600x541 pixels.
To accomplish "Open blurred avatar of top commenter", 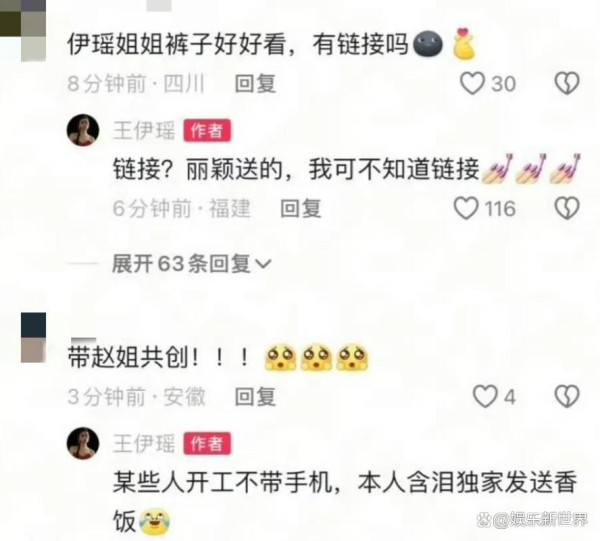I will pos(23,31).
